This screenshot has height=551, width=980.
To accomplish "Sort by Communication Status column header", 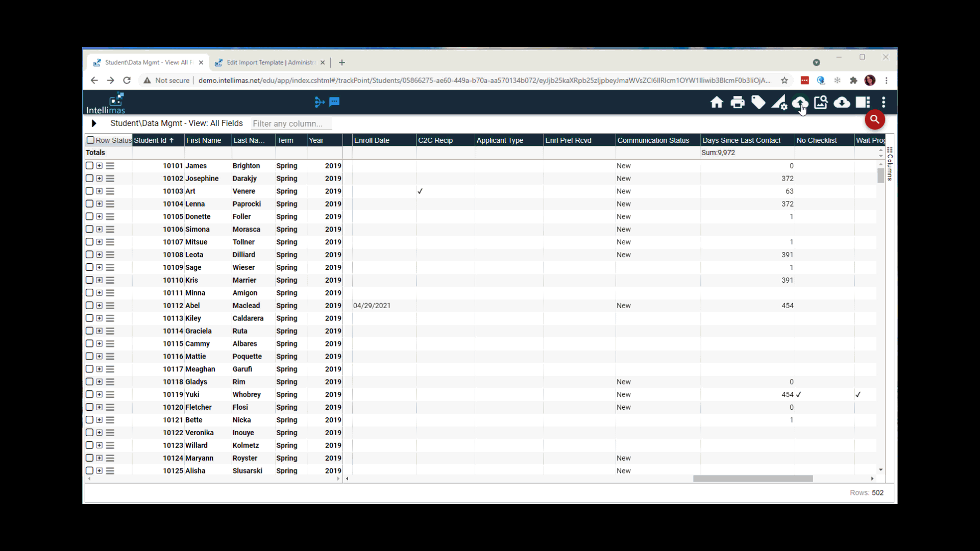I will 658,140.
